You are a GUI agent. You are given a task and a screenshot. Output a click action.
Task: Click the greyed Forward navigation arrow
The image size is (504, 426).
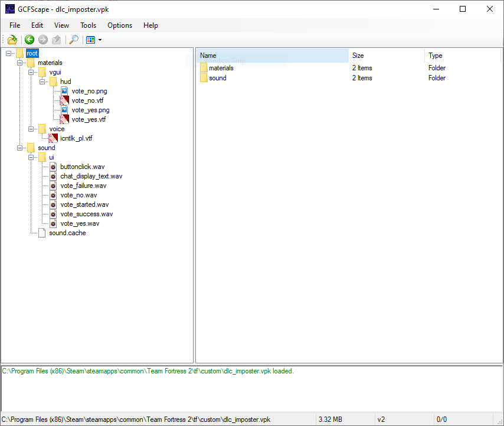pyautogui.click(x=43, y=40)
